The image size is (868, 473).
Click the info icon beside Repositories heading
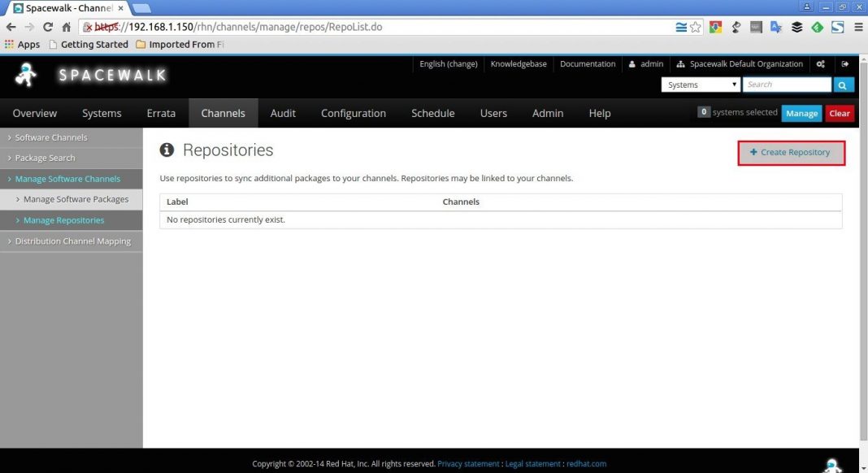click(x=167, y=150)
